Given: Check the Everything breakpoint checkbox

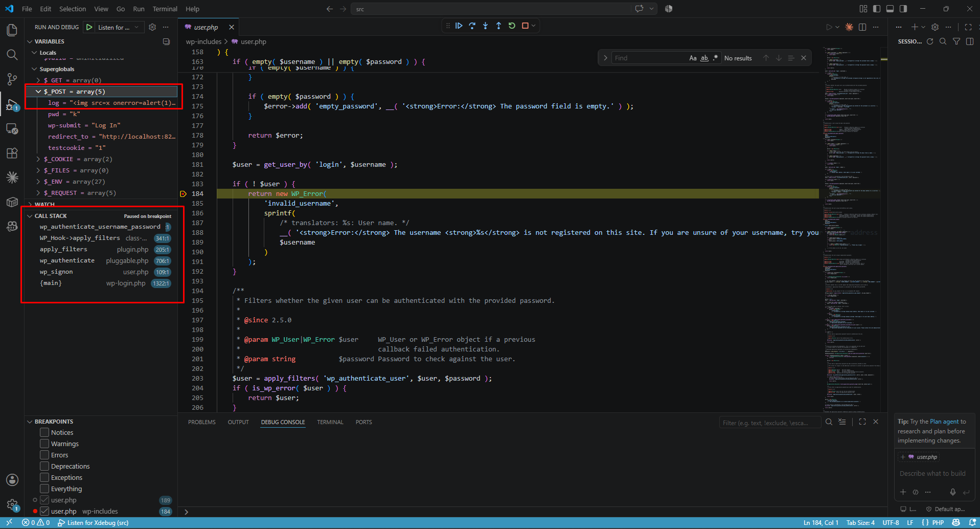Looking at the screenshot, I should [x=44, y=489].
